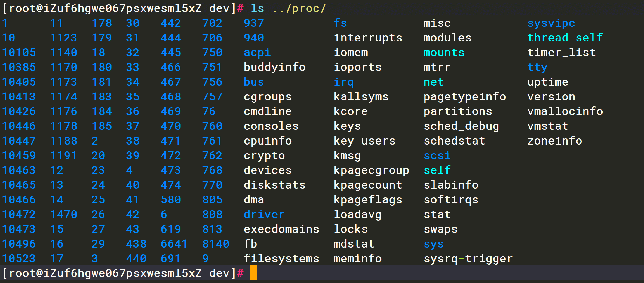Select the blue 'scsi' directory

click(437, 155)
